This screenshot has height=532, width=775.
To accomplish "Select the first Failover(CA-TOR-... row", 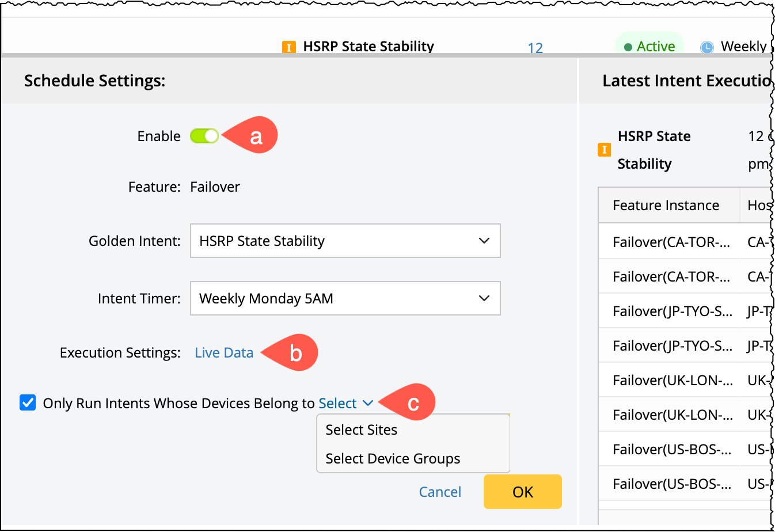I will 671,242.
